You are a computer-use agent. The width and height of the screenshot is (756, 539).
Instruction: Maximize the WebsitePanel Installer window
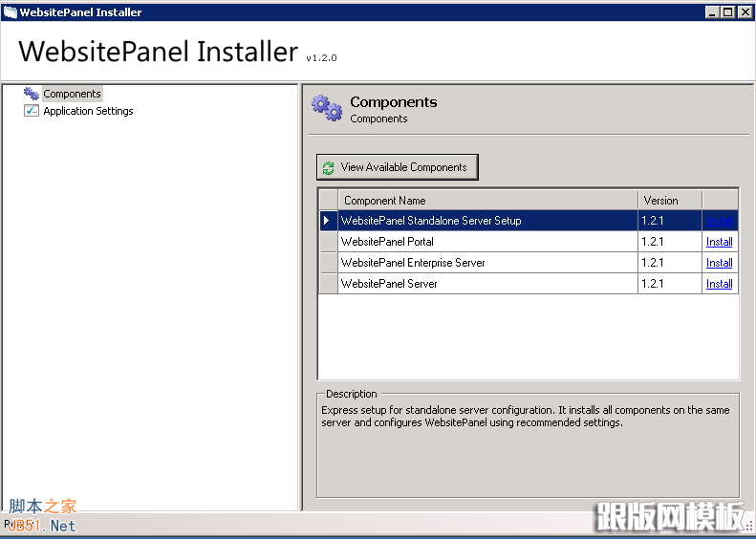click(x=728, y=12)
